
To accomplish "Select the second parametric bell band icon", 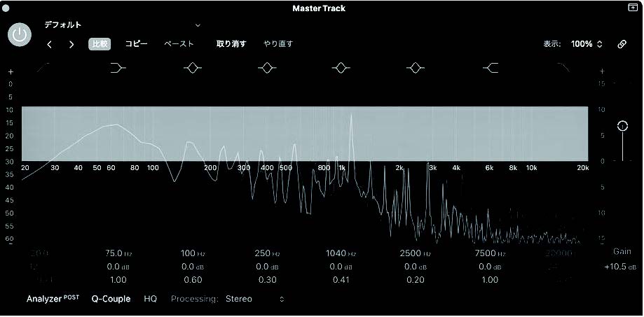I will point(266,68).
